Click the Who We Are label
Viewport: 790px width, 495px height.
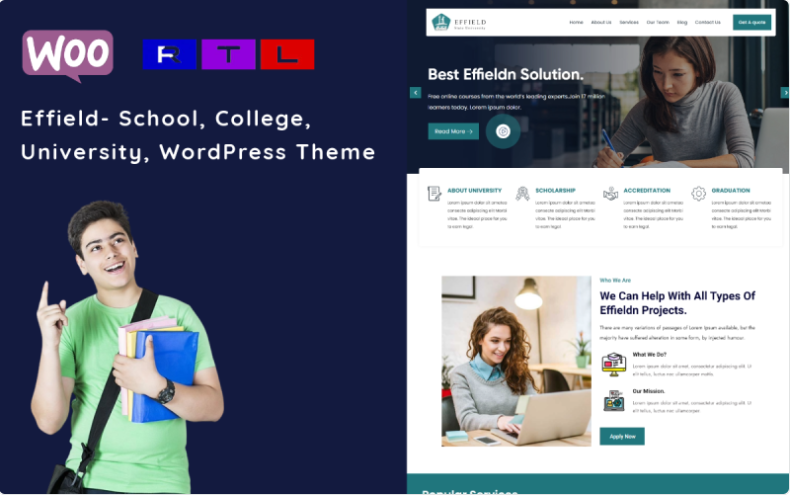pyautogui.click(x=615, y=280)
